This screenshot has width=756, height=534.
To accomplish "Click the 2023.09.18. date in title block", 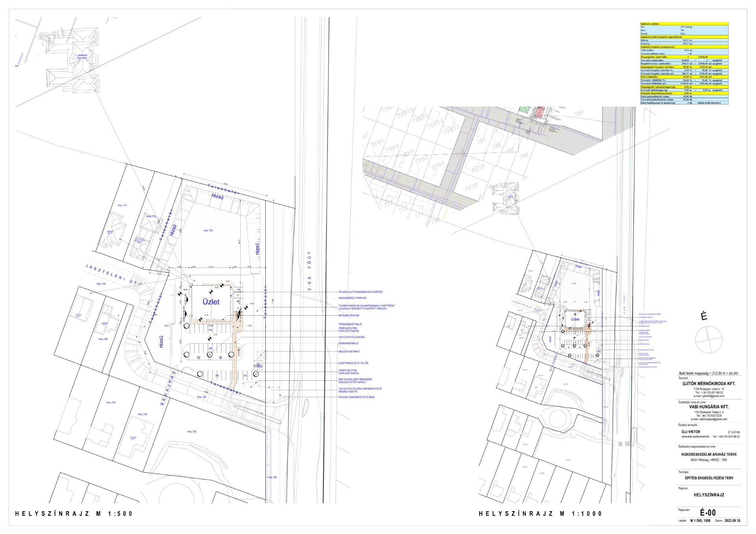I will click(x=733, y=521).
